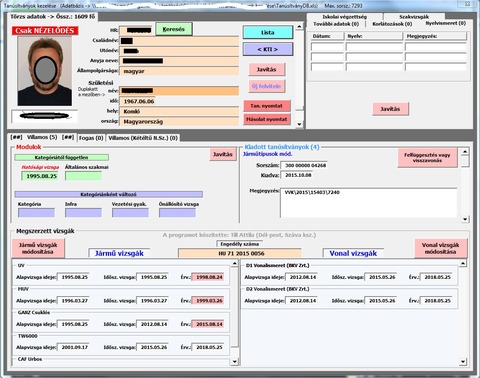The image size is (480, 378).
Task: Click first Megjegyzés cell in language table
Action: tap(435, 47)
